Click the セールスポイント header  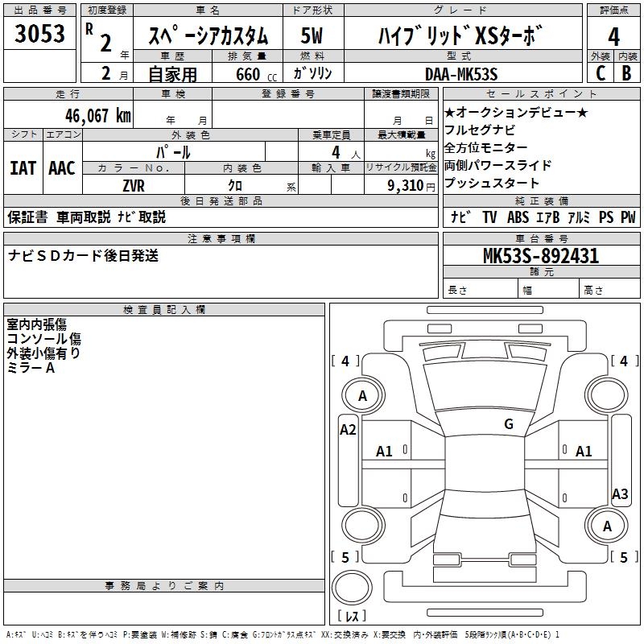tap(541, 93)
